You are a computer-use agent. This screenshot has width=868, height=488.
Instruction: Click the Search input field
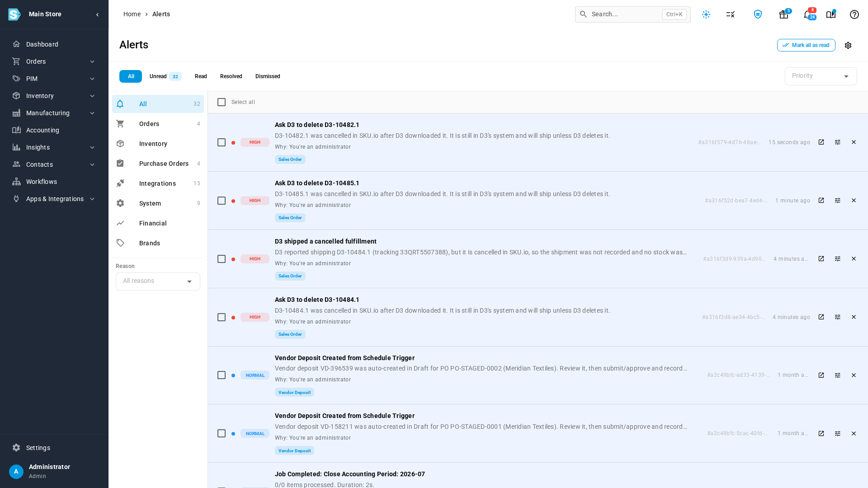click(x=632, y=14)
